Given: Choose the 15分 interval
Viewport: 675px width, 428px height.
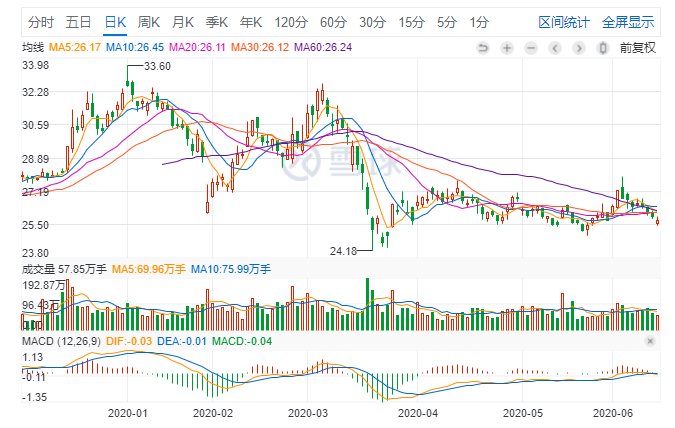Looking at the screenshot, I should pyautogui.click(x=412, y=22).
